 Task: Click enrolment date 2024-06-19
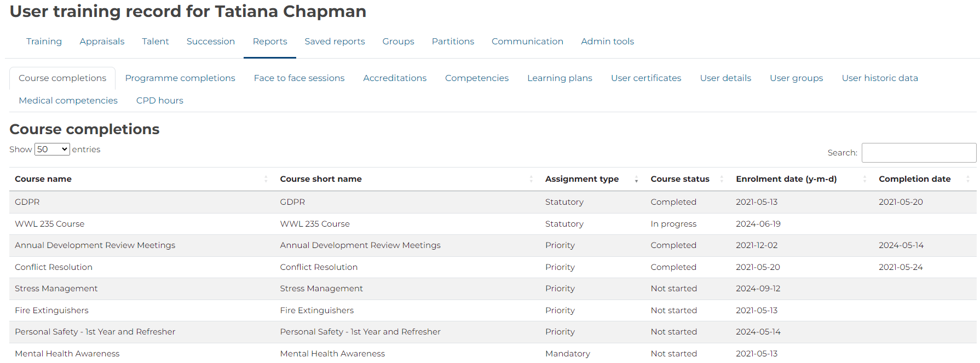click(758, 224)
